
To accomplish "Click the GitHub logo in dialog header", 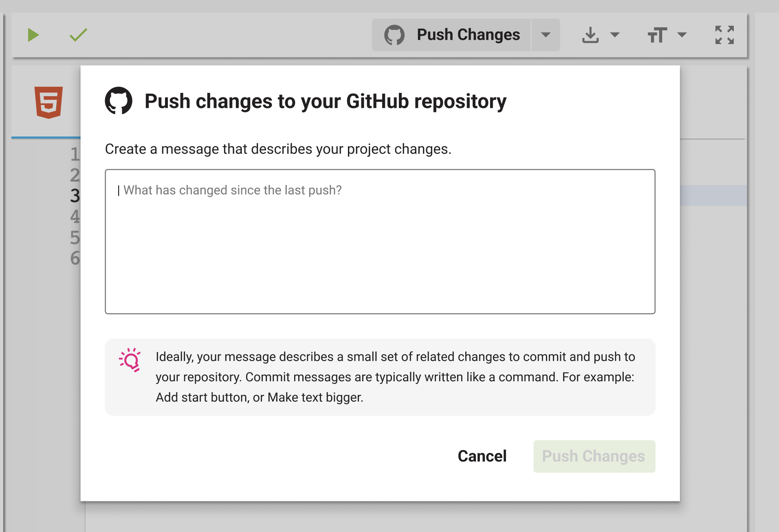I will pos(119,101).
